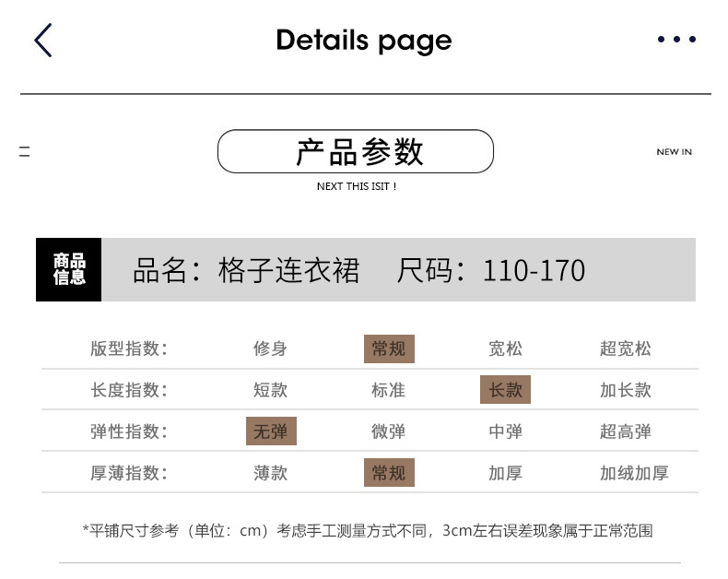Select 修身 fit option
The height and width of the screenshot is (579, 728).
[x=270, y=349]
